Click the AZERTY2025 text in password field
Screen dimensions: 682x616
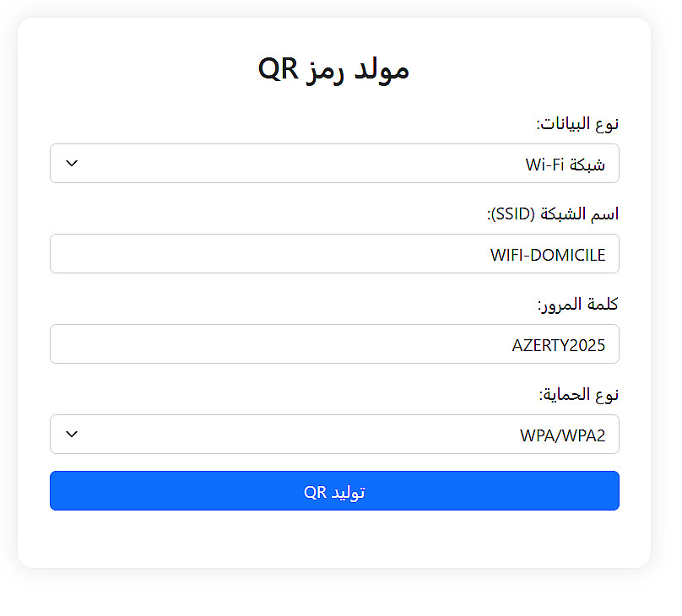click(559, 345)
